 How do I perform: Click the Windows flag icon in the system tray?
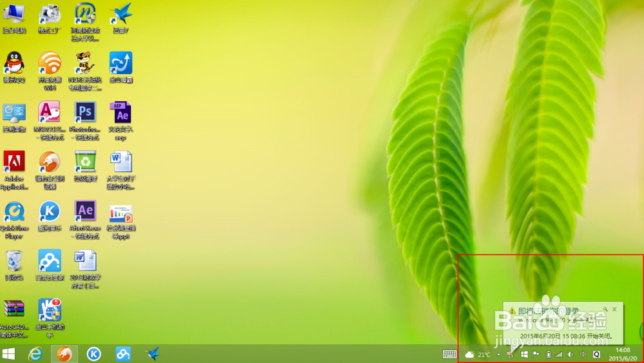click(524, 355)
